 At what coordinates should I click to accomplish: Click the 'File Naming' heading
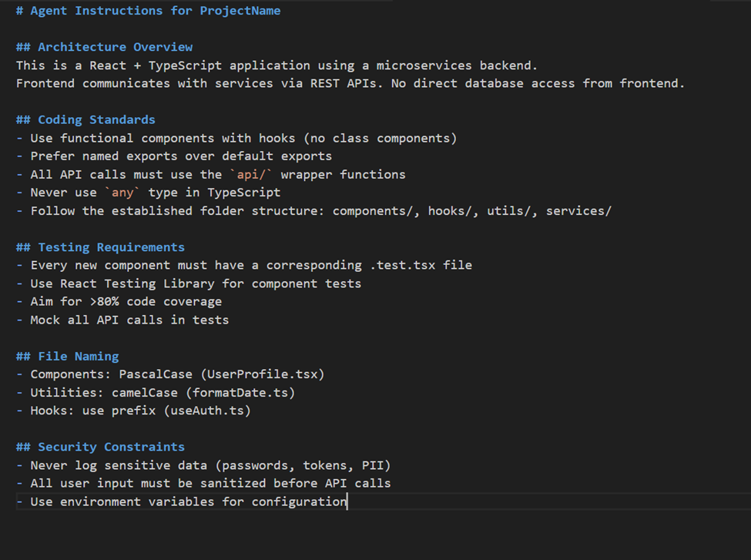pos(68,357)
